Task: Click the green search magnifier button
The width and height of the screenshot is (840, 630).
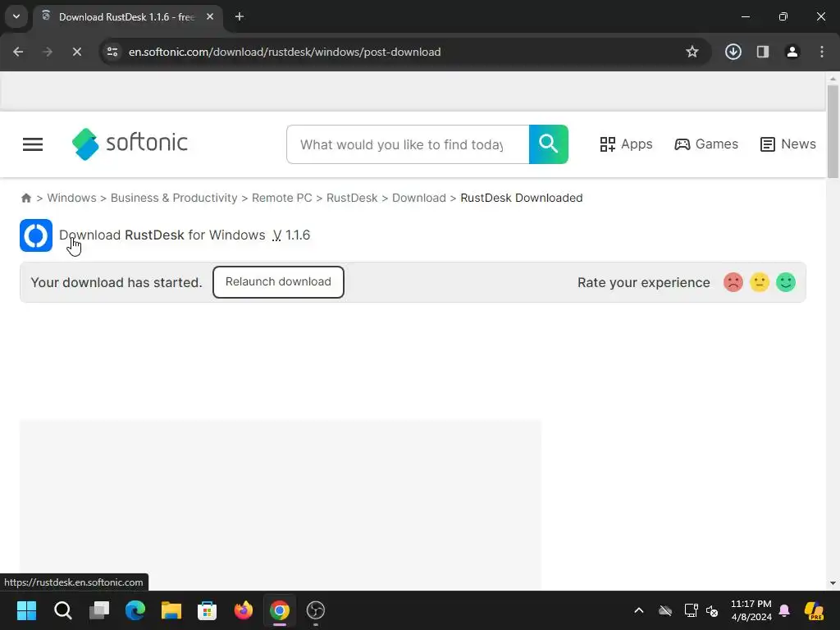Action: click(548, 144)
